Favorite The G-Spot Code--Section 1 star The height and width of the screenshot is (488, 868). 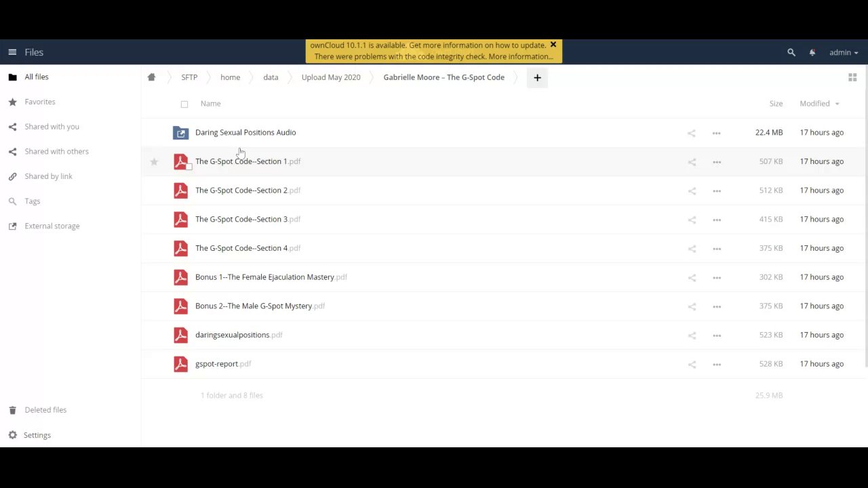click(154, 161)
